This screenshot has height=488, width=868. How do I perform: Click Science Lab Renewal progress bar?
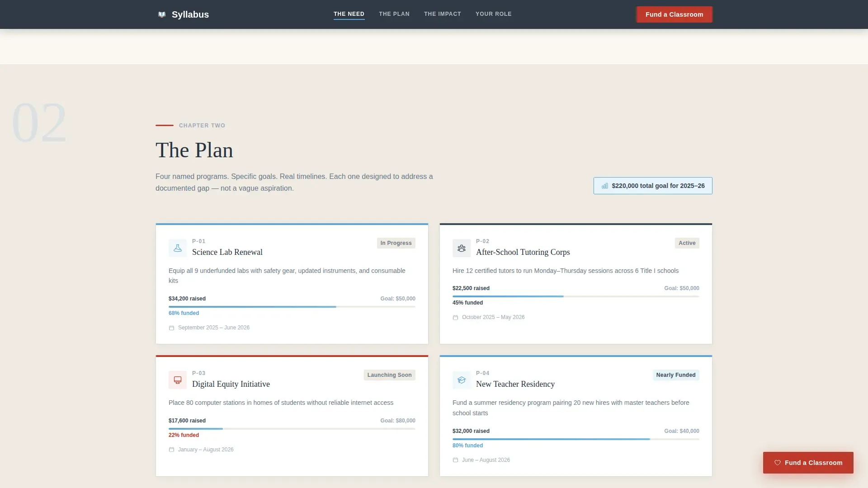point(292,307)
